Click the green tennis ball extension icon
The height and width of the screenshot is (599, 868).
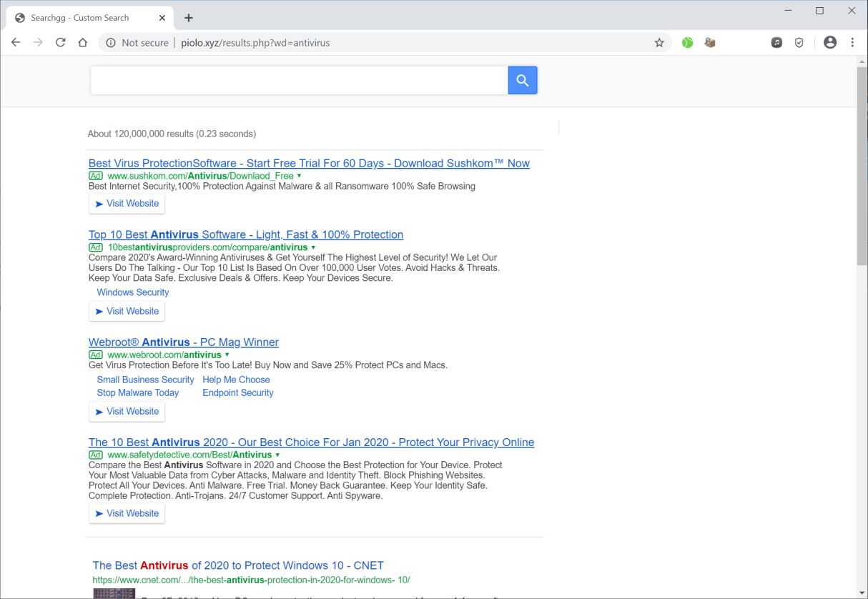[x=687, y=43]
